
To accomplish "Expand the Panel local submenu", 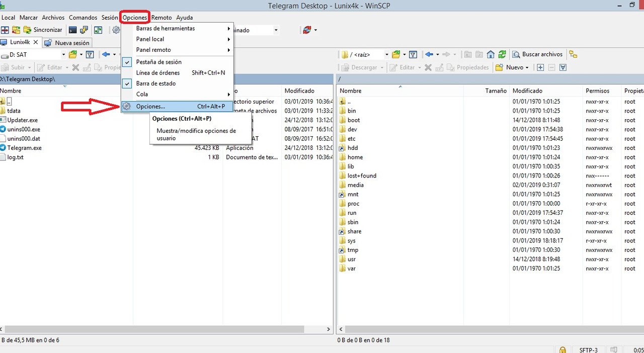I will click(x=177, y=39).
